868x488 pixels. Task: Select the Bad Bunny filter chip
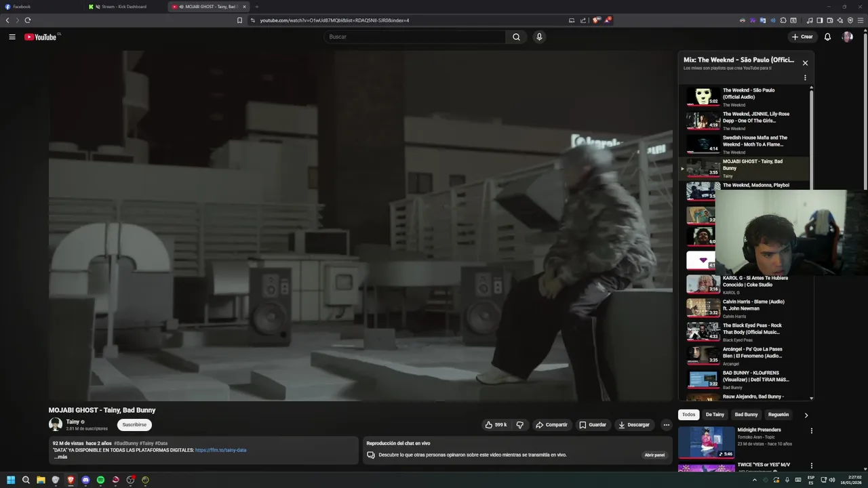[x=746, y=415]
